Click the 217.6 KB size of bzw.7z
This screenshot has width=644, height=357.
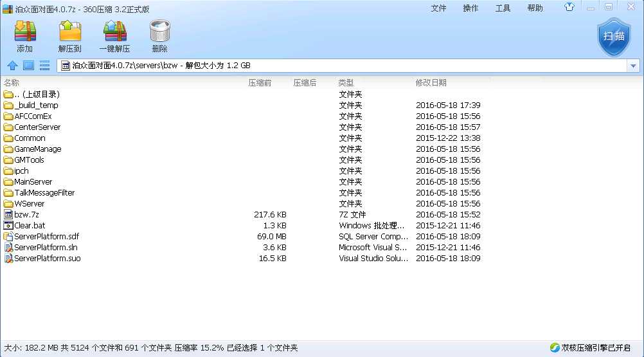point(270,214)
